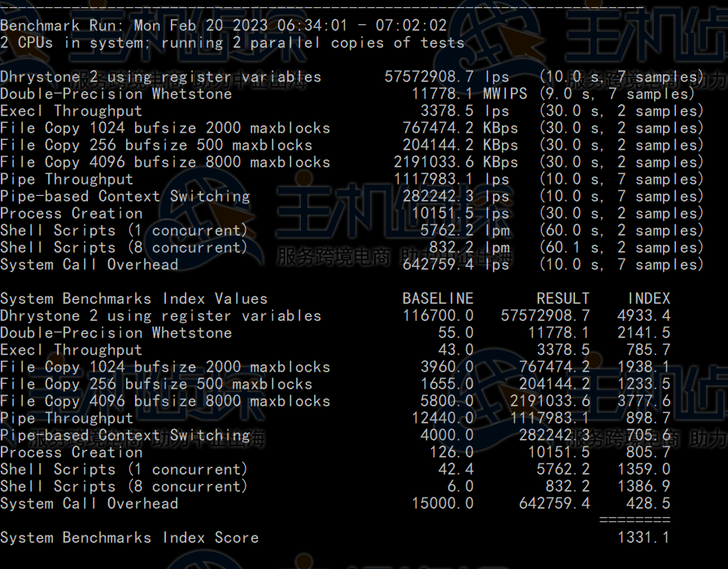The height and width of the screenshot is (569, 728).
Task: Click the Benchmark Run date line
Action: point(224,25)
